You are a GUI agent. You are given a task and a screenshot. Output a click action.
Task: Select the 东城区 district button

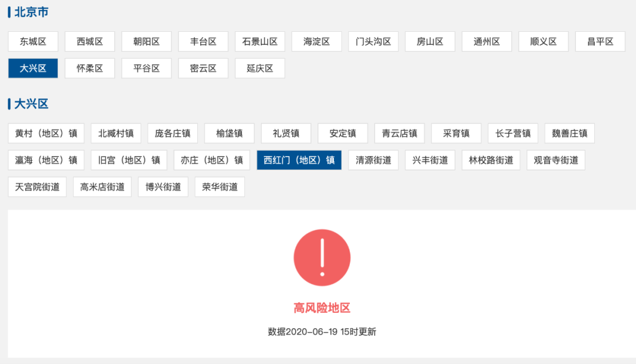33,41
